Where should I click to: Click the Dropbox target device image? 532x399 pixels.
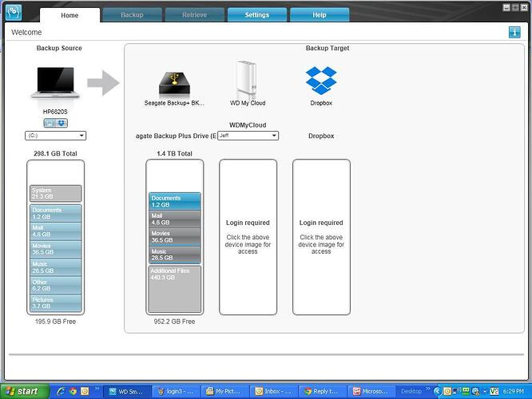pos(321,81)
